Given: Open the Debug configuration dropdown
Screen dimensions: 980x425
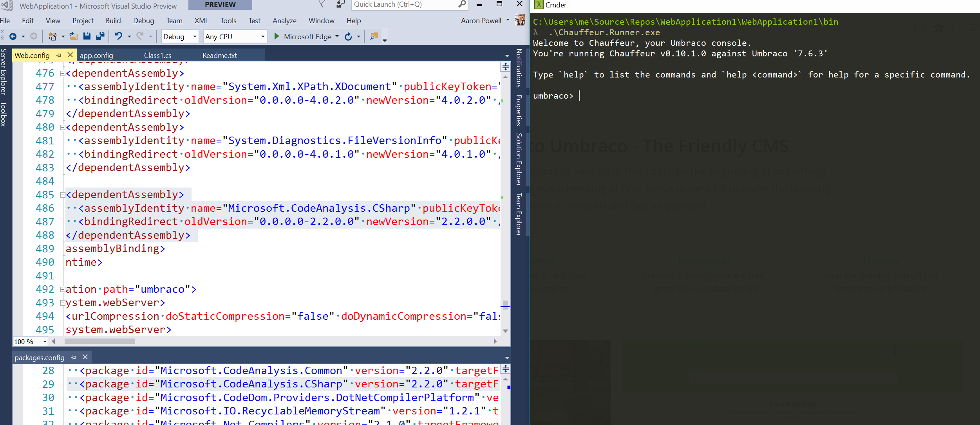Looking at the screenshot, I should pyautogui.click(x=195, y=36).
